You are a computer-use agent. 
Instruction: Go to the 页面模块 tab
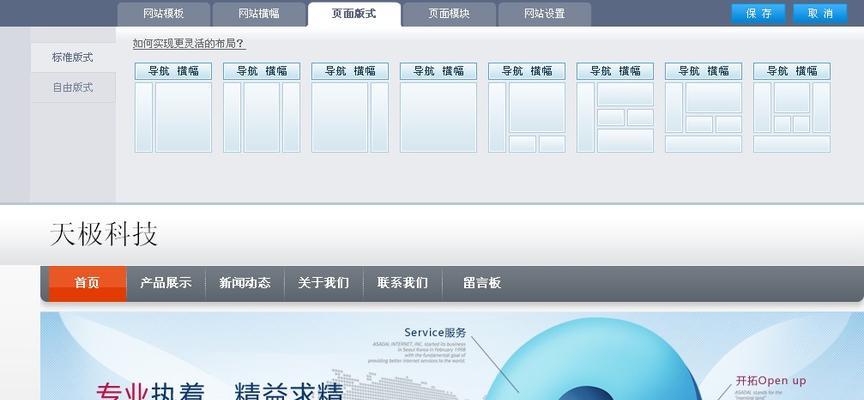click(449, 14)
